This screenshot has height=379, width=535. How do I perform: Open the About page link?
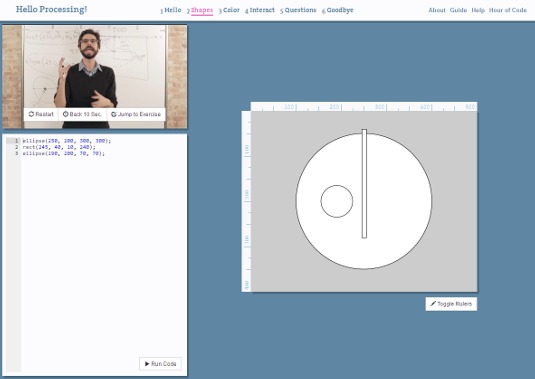[437, 10]
